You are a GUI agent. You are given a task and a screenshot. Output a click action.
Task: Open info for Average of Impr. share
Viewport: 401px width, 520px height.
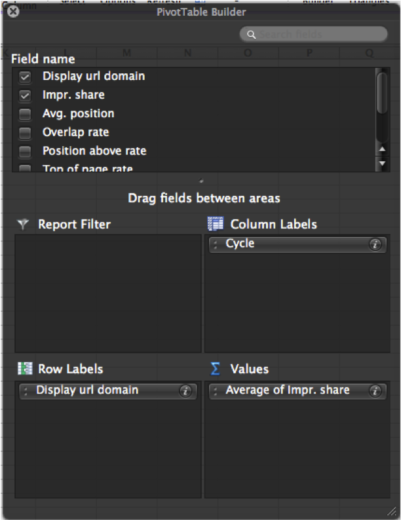pos(375,391)
